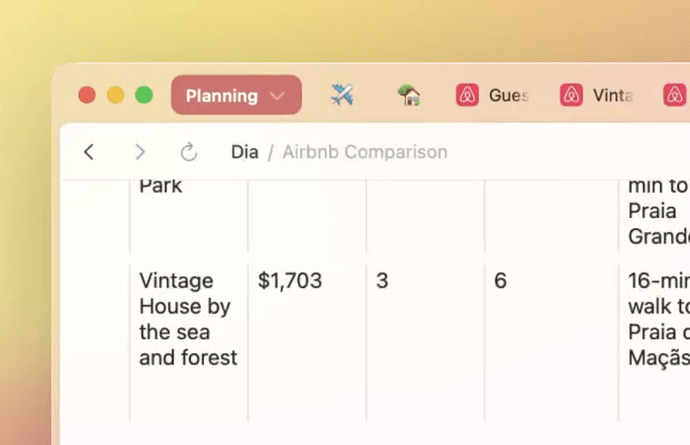Go forward with the right arrow
Viewport: 690px width, 445px height.
tap(140, 152)
